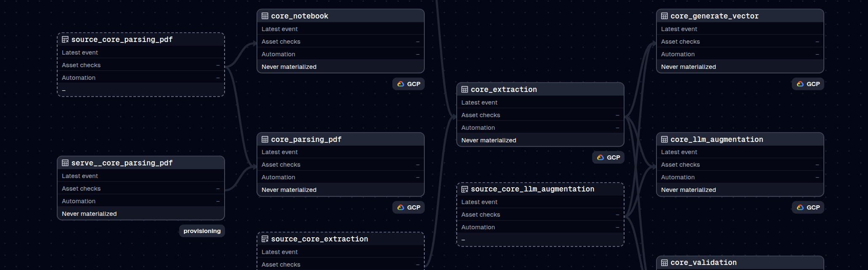Click the table icon beside serve__core_parsing_pdf

point(65,163)
